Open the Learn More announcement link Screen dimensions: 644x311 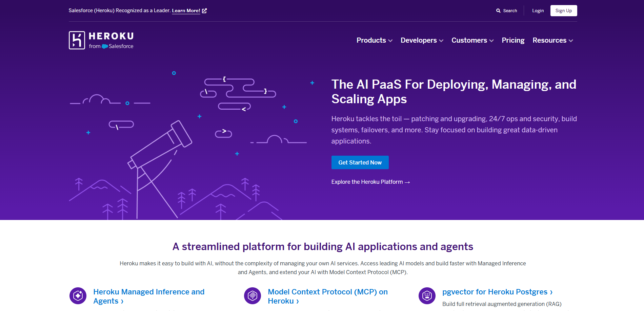(x=186, y=10)
